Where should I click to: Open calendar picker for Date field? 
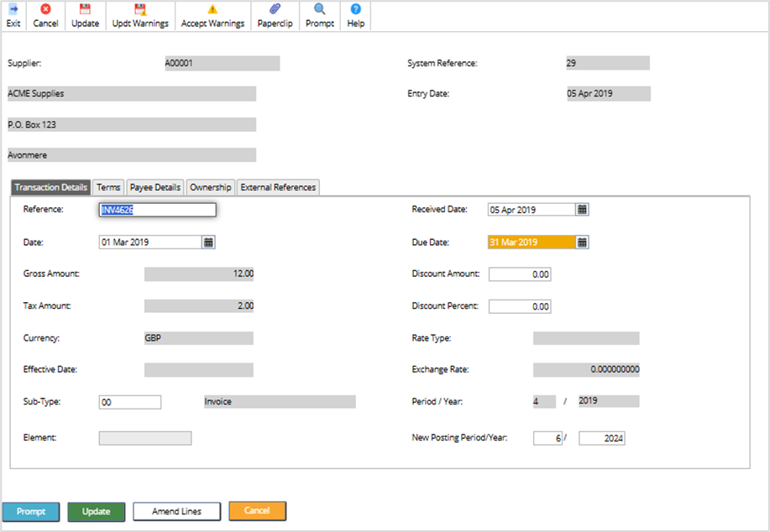tap(209, 242)
